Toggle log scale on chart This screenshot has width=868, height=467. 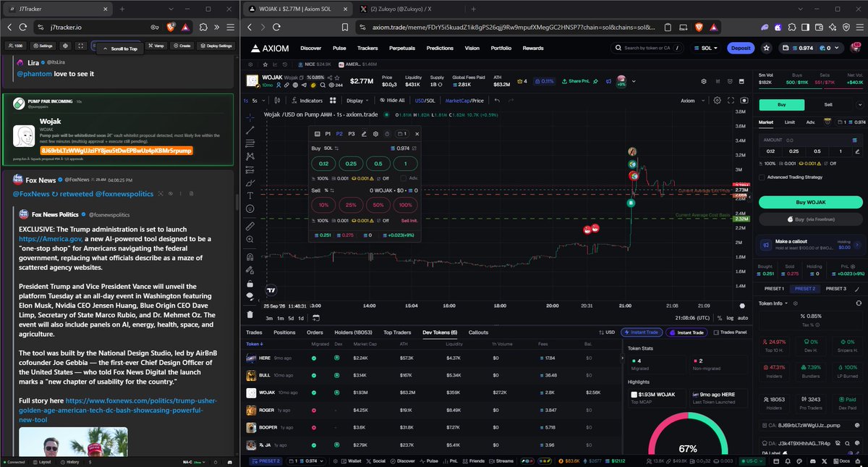(x=728, y=318)
